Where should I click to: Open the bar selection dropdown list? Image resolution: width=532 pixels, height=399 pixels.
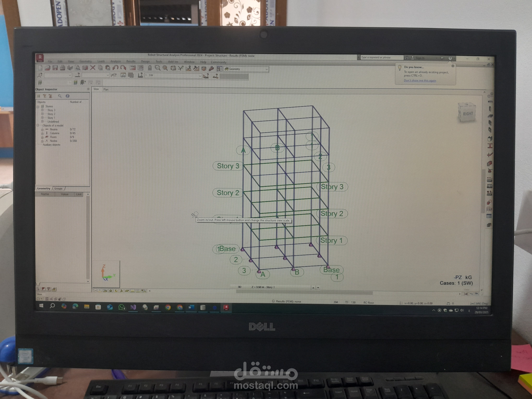click(x=107, y=75)
